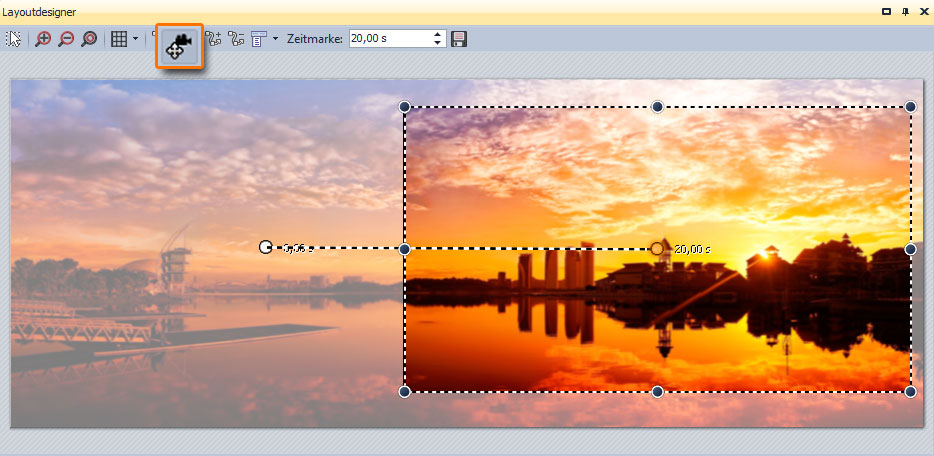Click the remove motion path point icon

[236, 39]
